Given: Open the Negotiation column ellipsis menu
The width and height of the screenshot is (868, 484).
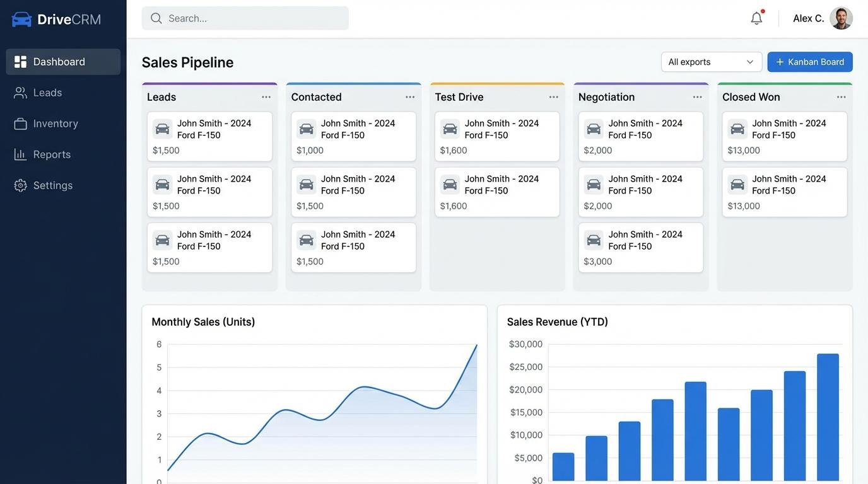Looking at the screenshot, I should [696, 96].
